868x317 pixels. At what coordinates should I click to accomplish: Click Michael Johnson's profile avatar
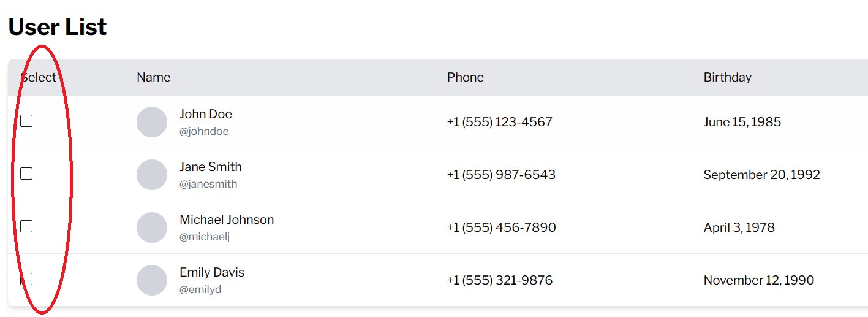pyautogui.click(x=152, y=227)
